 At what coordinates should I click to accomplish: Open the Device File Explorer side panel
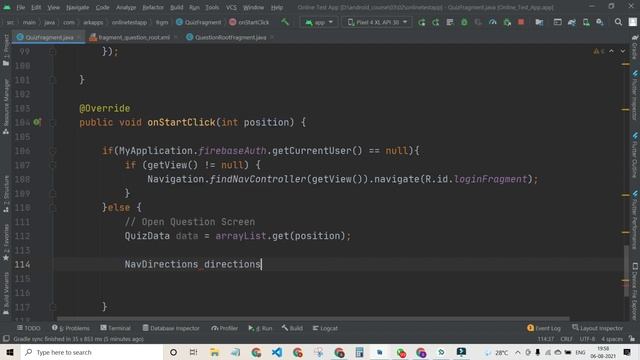coord(635,291)
